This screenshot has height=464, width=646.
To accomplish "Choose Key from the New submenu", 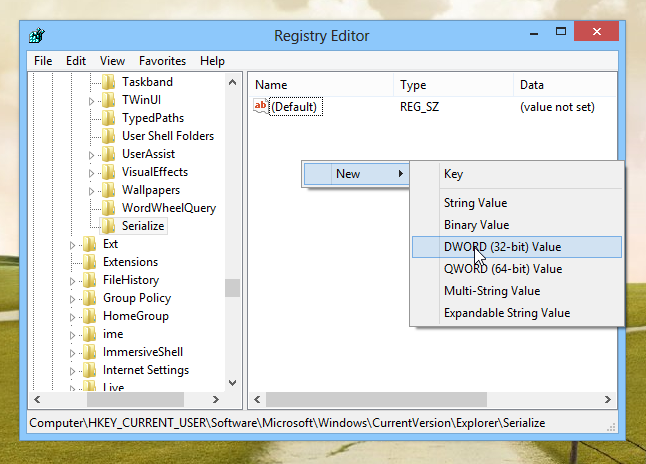I will coord(517,174).
